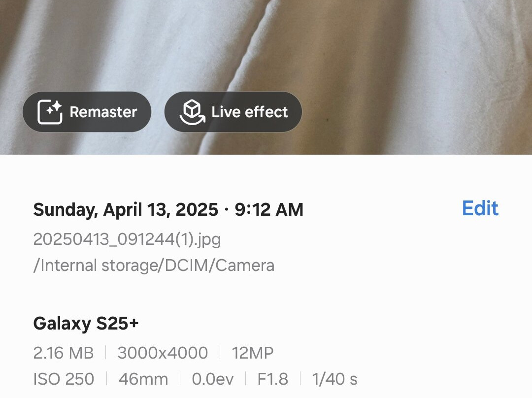Image resolution: width=532 pixels, height=398 pixels.
Task: Select the file name 20250413_091244(1).jpg
Action: [127, 239]
